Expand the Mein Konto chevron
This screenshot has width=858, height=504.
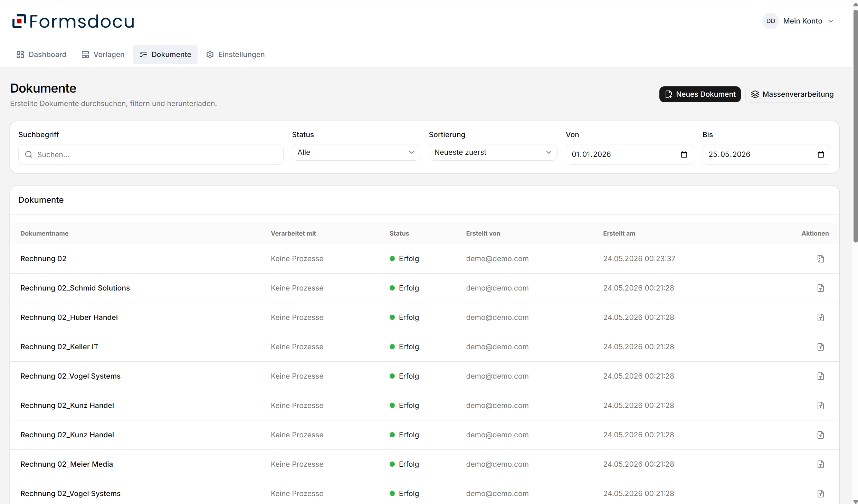click(x=831, y=21)
